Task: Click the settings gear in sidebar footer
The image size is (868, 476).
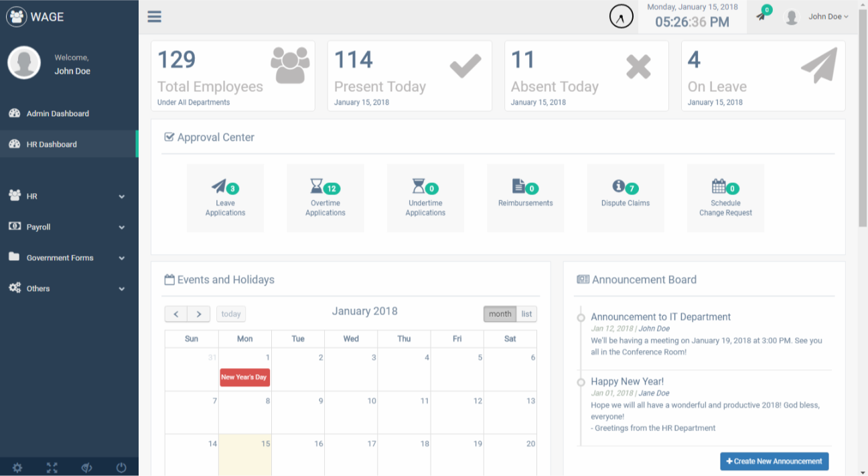Action: (x=17, y=468)
